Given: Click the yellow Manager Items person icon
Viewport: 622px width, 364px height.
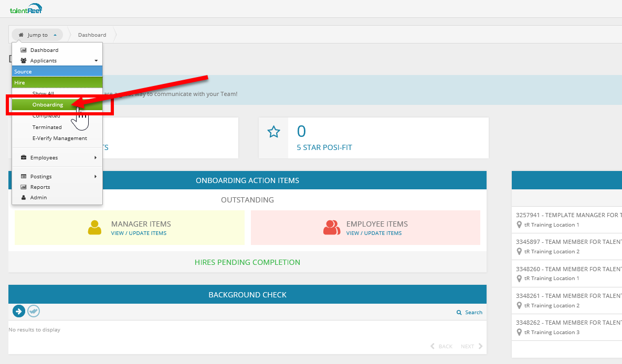Looking at the screenshot, I should pos(94,228).
